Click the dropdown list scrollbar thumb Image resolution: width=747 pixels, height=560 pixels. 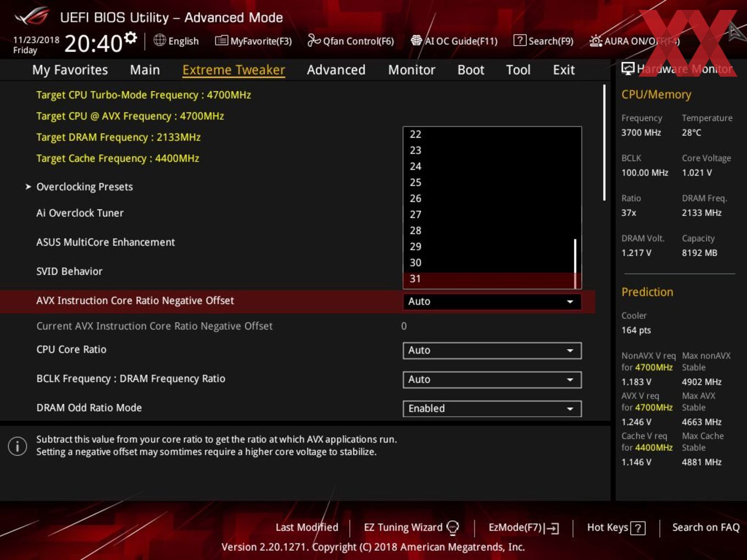point(575,263)
